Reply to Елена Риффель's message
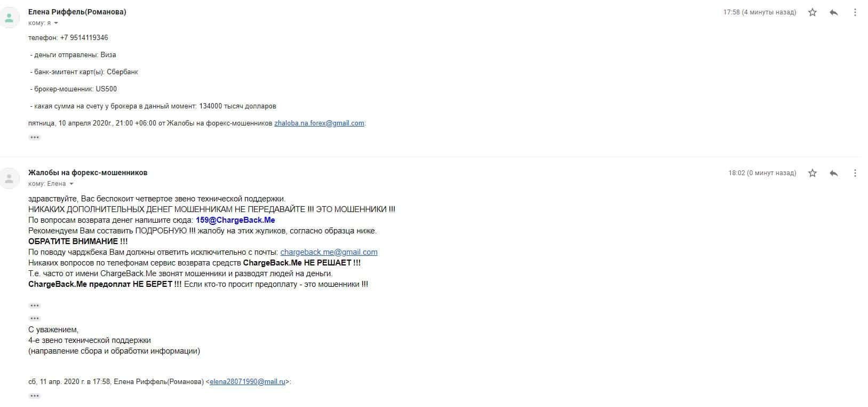The height and width of the screenshot is (407, 868). [834, 12]
